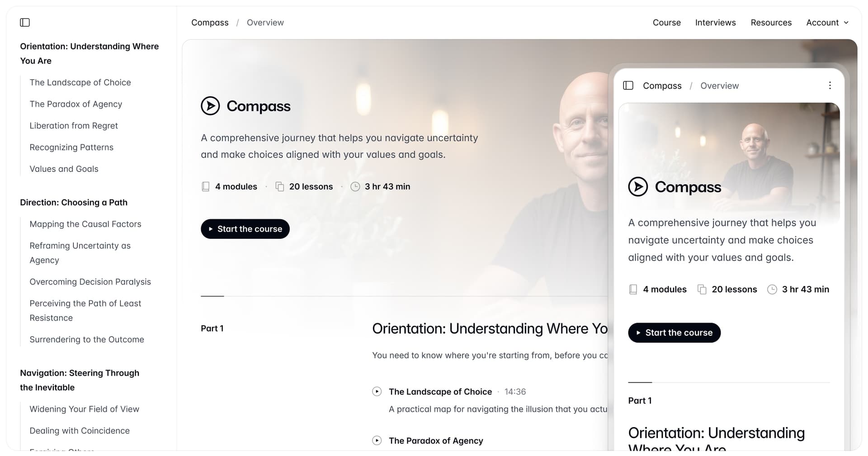Click the 'Start the course' button
The height and width of the screenshot is (456, 868).
click(245, 229)
